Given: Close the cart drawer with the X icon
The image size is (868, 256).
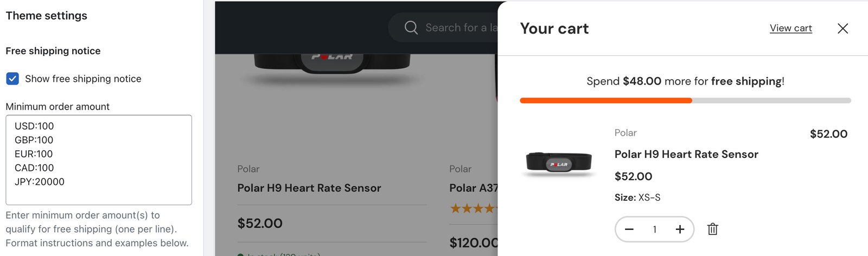Looking at the screenshot, I should (x=843, y=28).
